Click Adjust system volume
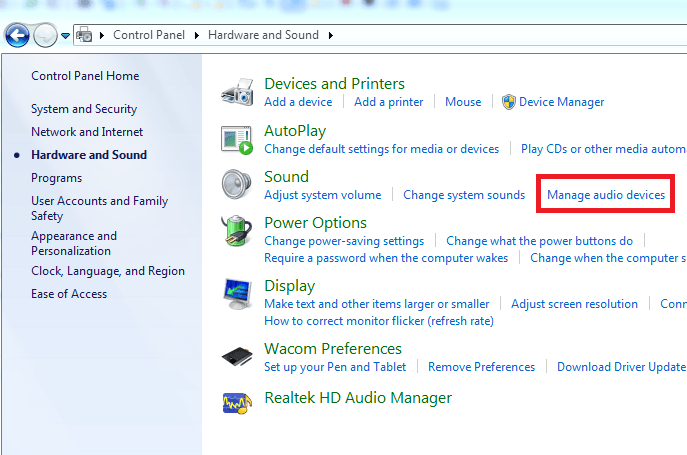The width and height of the screenshot is (687, 455). pos(322,195)
